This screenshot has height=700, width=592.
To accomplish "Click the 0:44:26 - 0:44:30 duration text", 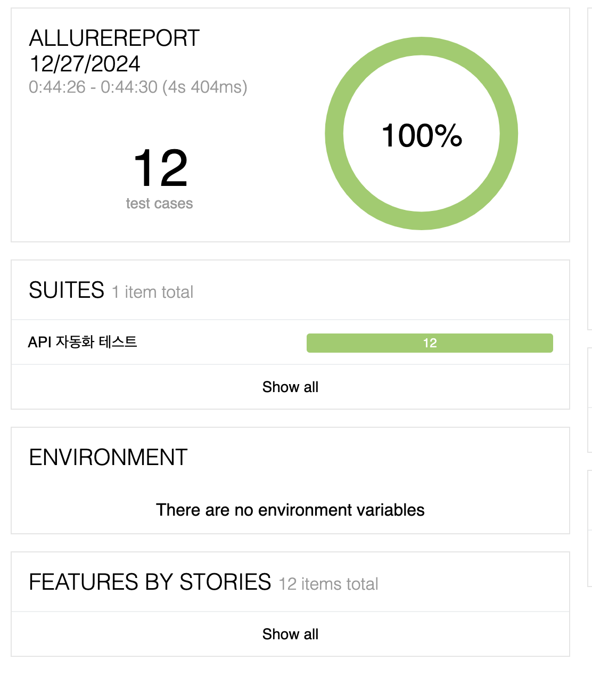I will (x=138, y=87).
